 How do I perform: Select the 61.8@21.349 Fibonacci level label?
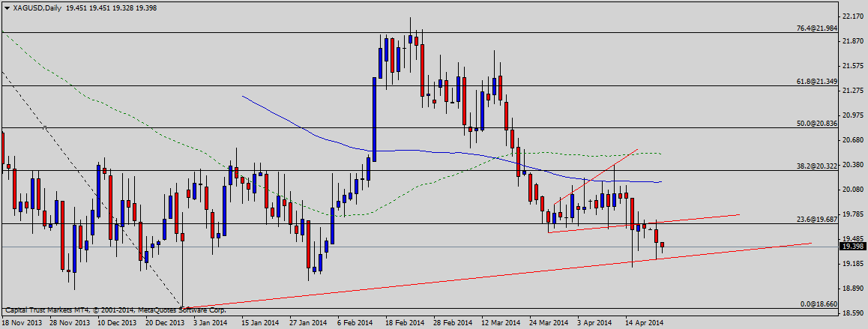815,81
